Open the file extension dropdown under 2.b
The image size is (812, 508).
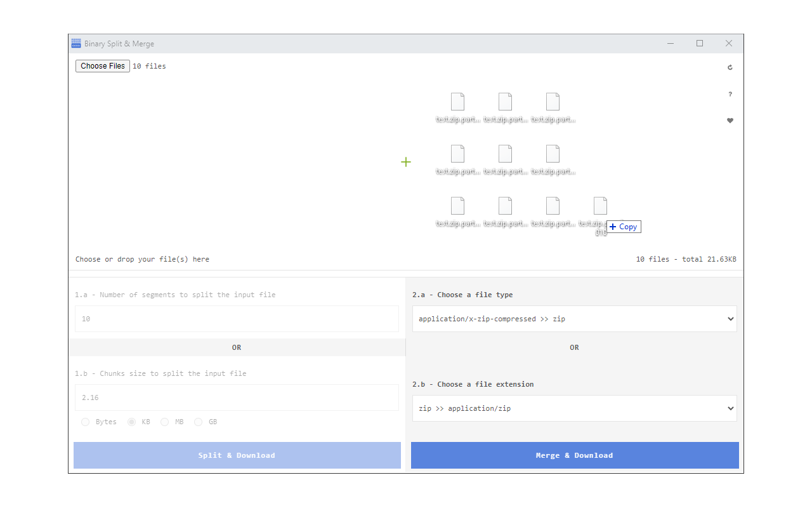tap(574, 408)
